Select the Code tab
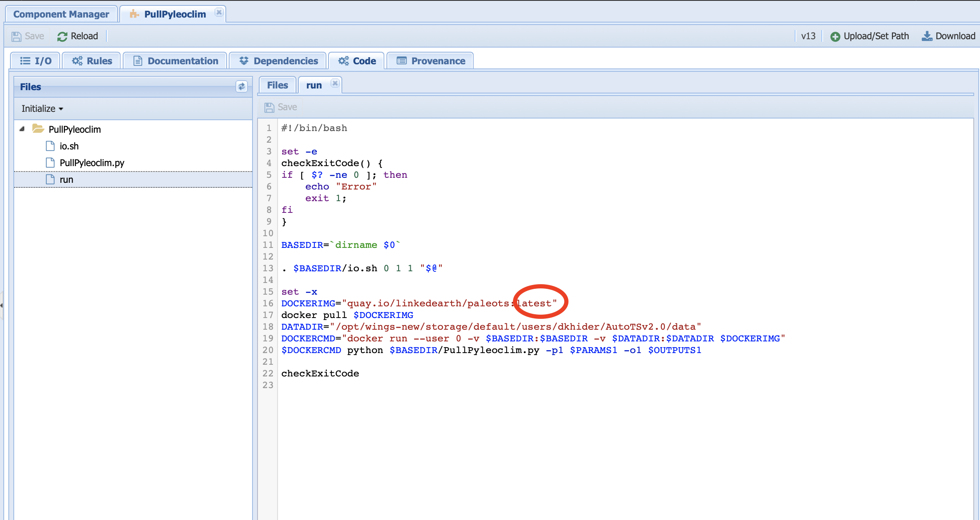This screenshot has height=520, width=980. tap(357, 61)
